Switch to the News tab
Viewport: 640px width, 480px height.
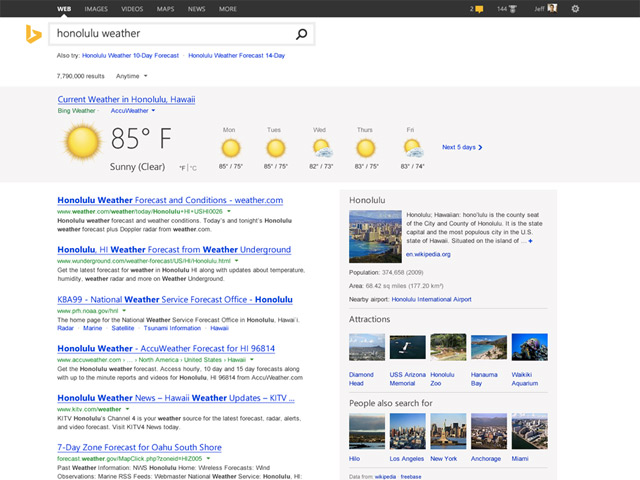pos(196,9)
